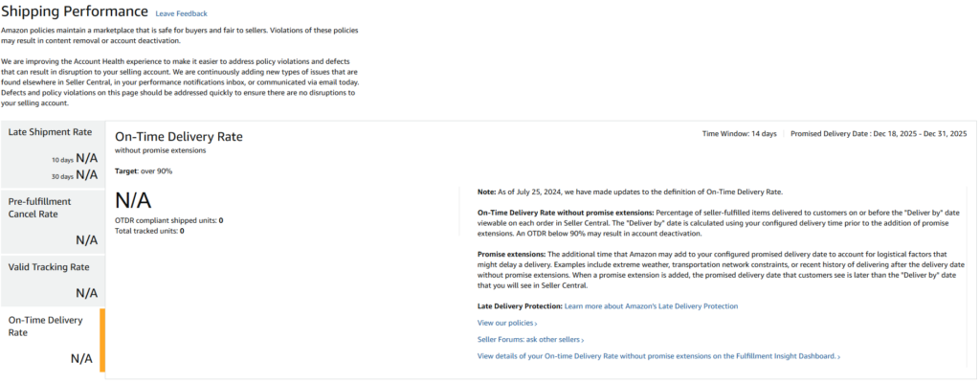Click chevron after Fulfillment Insight Dashboard link

838,356
